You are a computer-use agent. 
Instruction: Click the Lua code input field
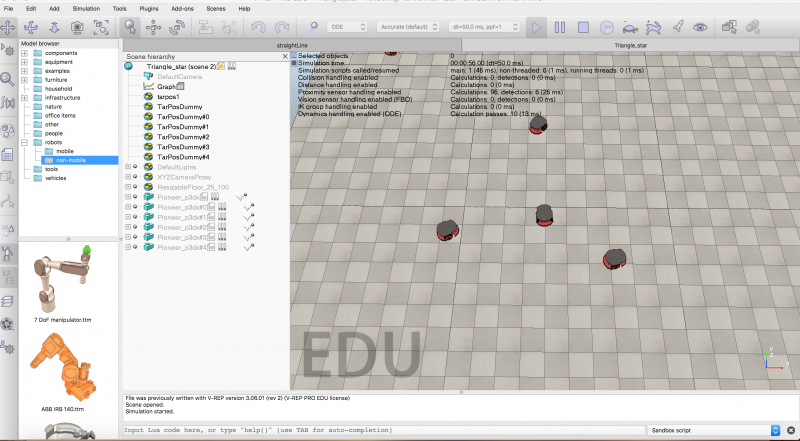(x=384, y=430)
